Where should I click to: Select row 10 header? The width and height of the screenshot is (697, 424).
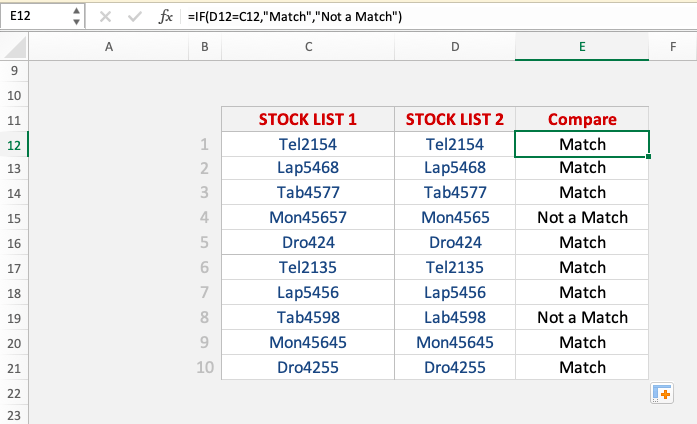point(14,96)
